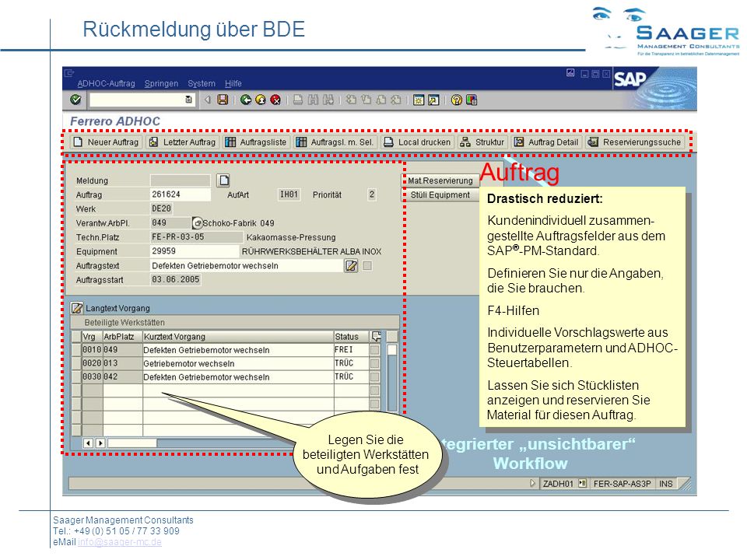Click the table's scroll left arrow
The width and height of the screenshot is (747, 560).
[88, 443]
